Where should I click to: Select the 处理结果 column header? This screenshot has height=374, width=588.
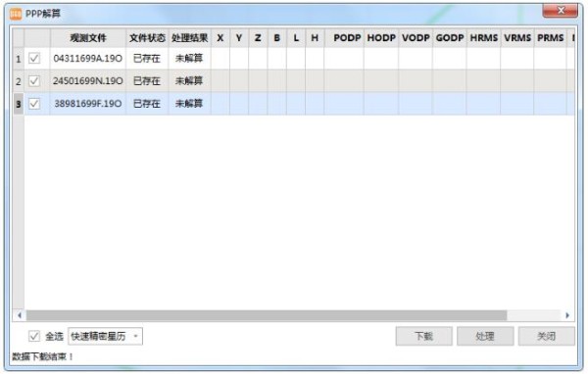[x=190, y=38]
